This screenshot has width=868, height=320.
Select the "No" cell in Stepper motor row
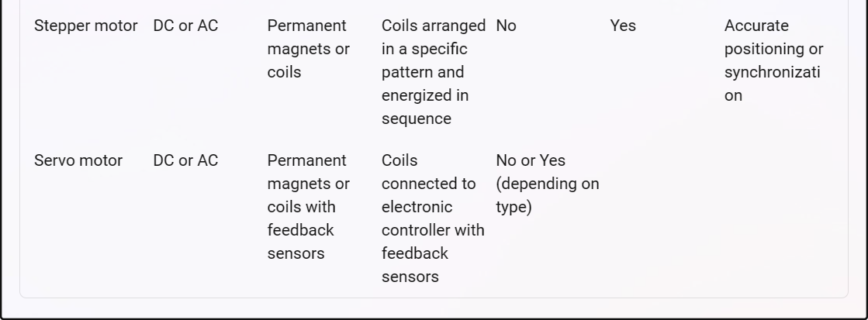[506, 26]
